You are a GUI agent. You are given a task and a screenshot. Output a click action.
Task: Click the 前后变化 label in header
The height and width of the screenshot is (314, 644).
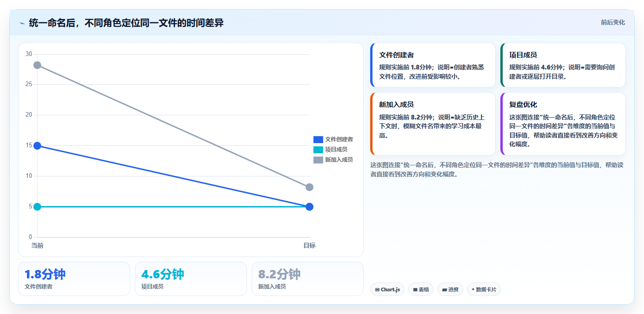(x=612, y=22)
